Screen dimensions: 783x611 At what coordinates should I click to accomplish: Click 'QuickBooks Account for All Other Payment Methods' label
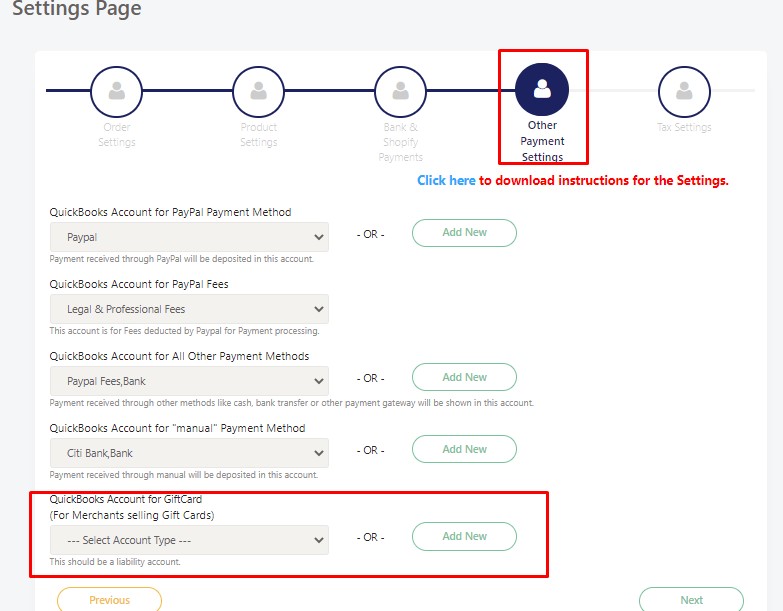pos(179,356)
